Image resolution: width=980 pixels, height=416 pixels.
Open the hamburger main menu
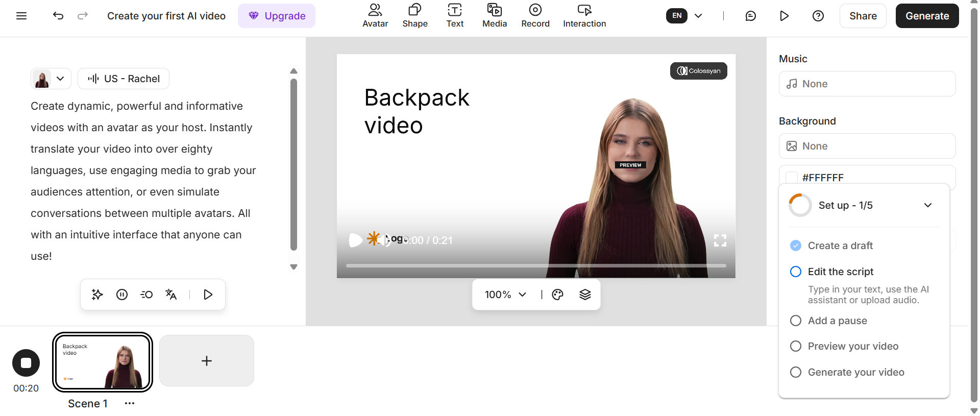pos(21,16)
